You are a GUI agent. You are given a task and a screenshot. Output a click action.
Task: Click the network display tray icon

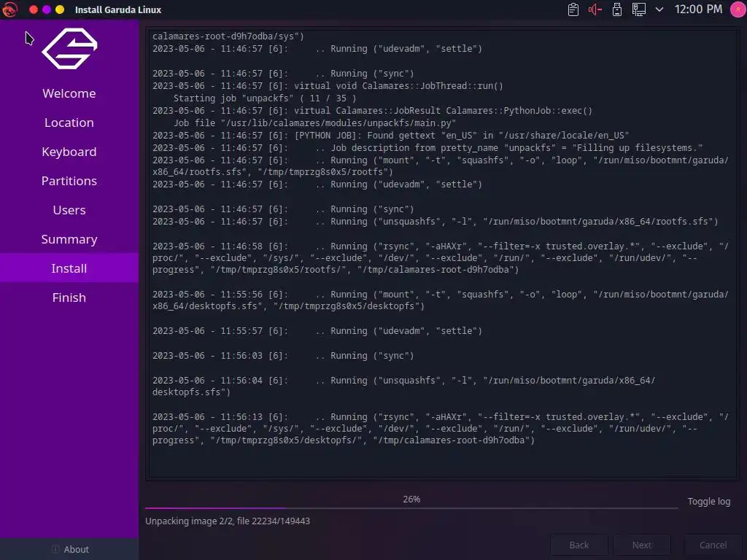(639, 9)
